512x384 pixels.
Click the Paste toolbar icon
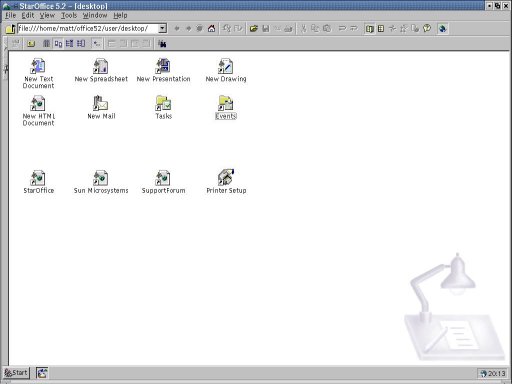327,29
